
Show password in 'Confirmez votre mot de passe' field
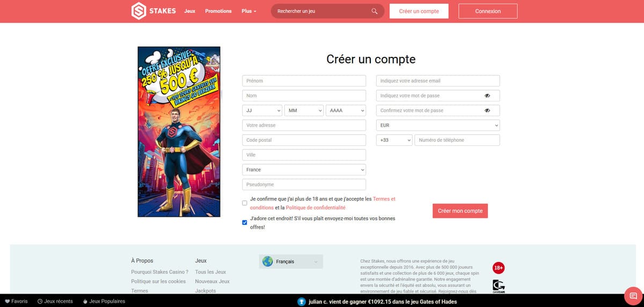(487, 111)
